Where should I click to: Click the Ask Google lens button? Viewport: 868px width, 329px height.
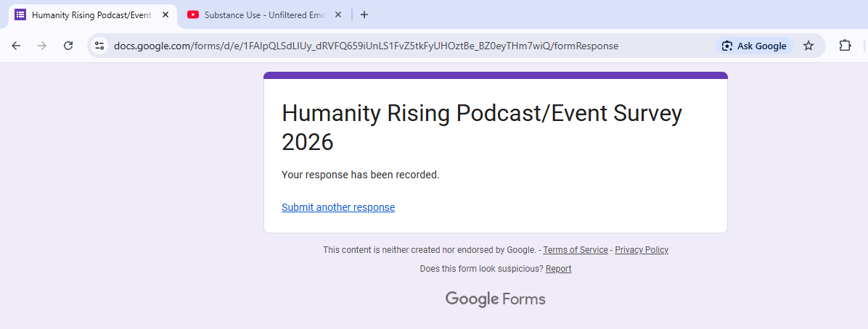(x=754, y=46)
